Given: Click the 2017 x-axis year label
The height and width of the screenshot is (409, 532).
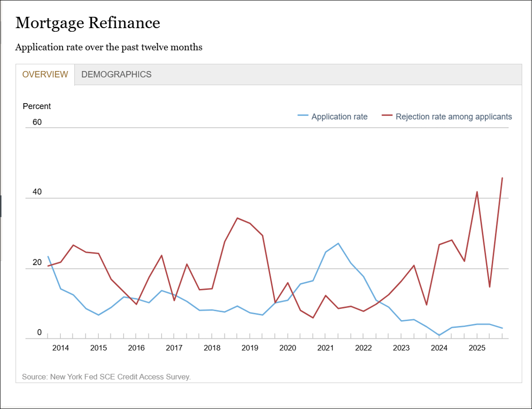Looking at the screenshot, I should click(174, 348).
